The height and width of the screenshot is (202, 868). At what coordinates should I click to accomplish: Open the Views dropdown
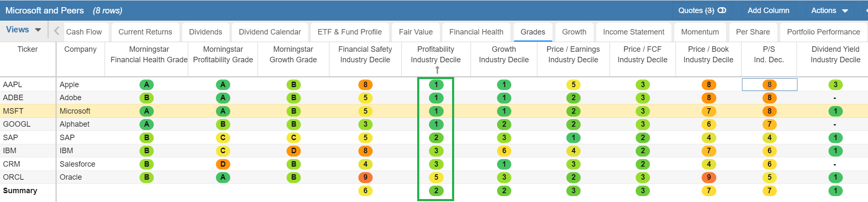coord(24,30)
